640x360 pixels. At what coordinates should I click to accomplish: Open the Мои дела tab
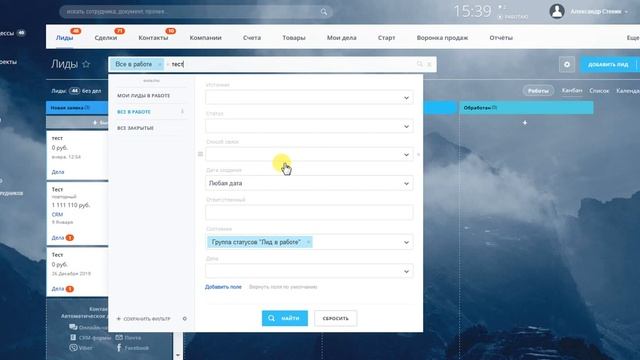[x=342, y=38]
